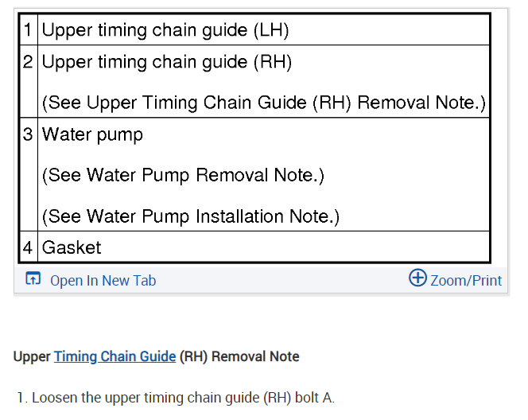This screenshot has height=420, width=528.
Task: Click 'See Upper Timing Chain Guide (RH) Removal Note'
Action: point(263,103)
